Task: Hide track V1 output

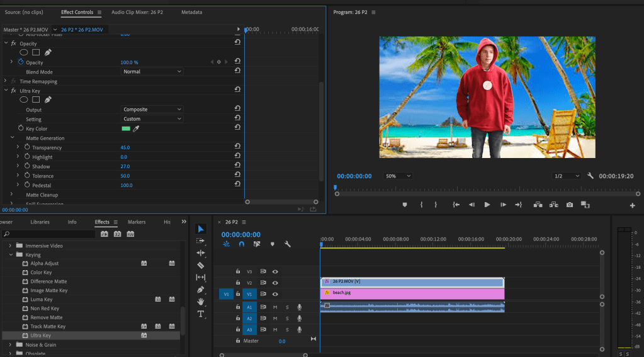Action: 275,294
